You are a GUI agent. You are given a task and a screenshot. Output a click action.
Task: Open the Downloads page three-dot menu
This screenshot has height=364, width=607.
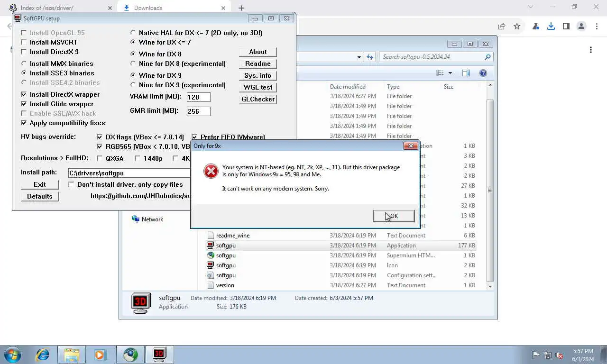tap(591, 50)
